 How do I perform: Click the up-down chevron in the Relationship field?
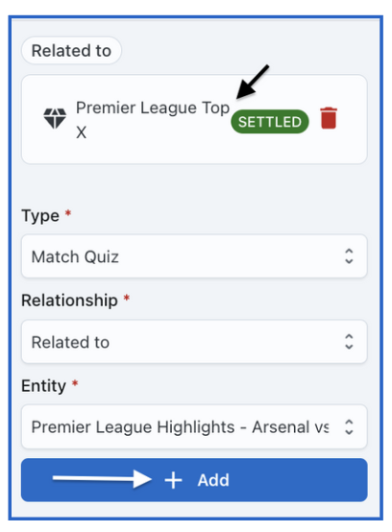coord(349,341)
